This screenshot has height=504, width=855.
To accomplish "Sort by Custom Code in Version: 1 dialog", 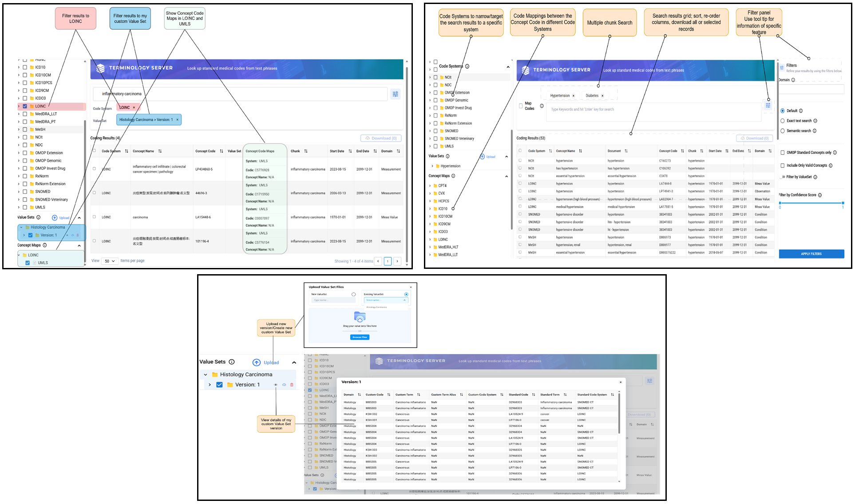I will click(x=388, y=394).
